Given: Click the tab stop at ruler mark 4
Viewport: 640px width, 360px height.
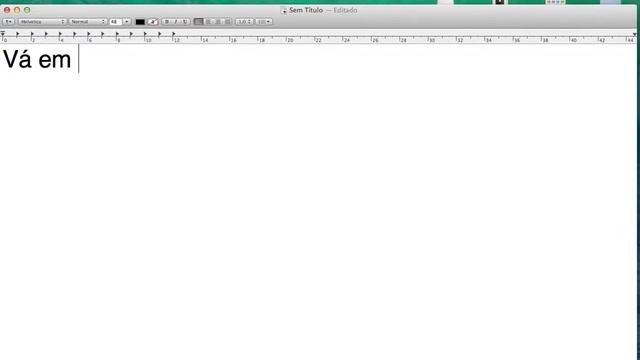Looking at the screenshot, I should pos(60,34).
